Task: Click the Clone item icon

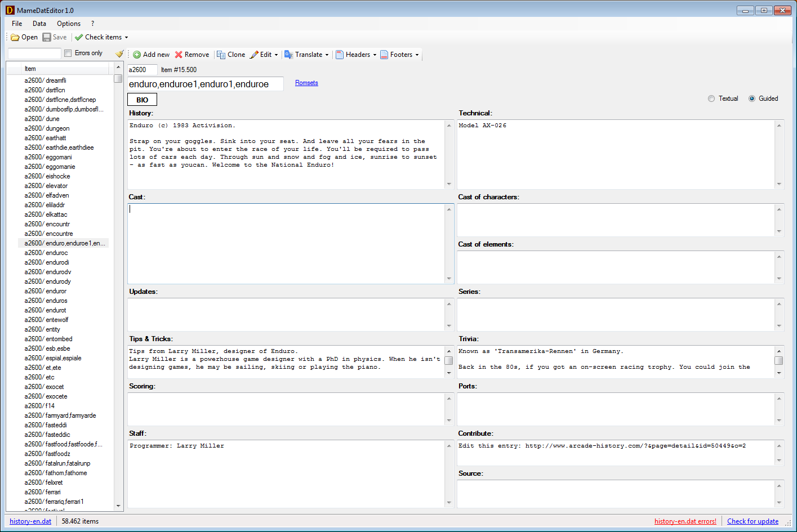Action: pos(221,55)
